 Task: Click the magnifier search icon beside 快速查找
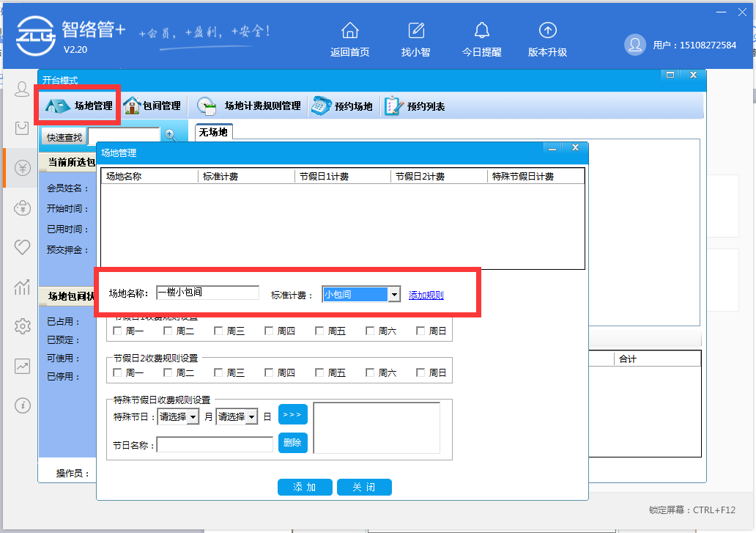click(x=171, y=136)
